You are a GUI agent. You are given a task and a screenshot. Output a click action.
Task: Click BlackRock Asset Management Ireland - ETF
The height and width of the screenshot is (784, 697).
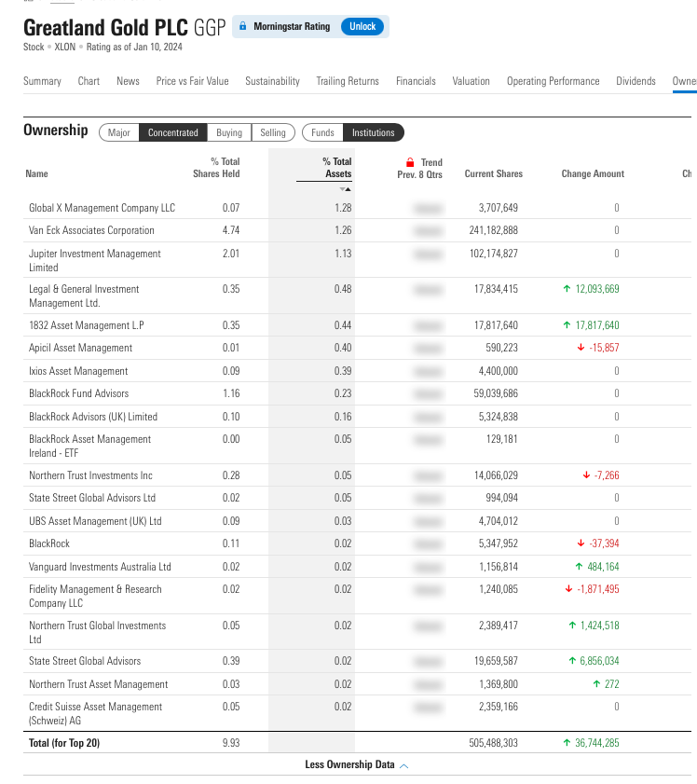(x=90, y=446)
